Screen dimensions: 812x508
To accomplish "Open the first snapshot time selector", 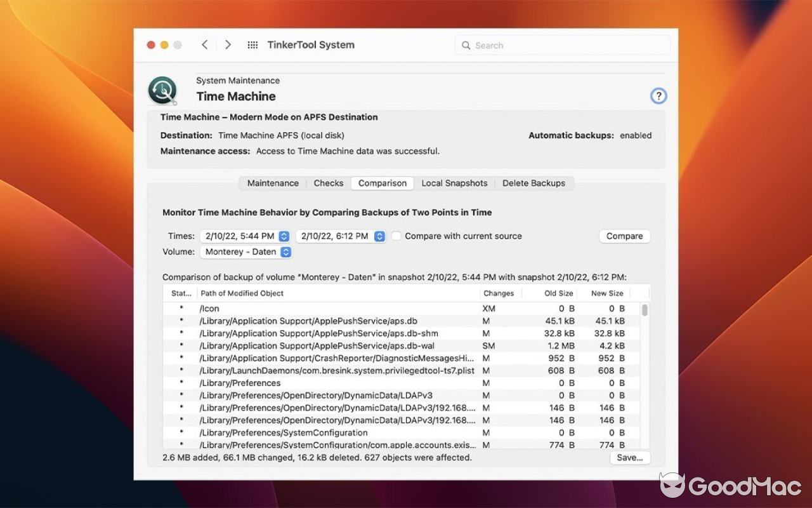I will pos(246,236).
